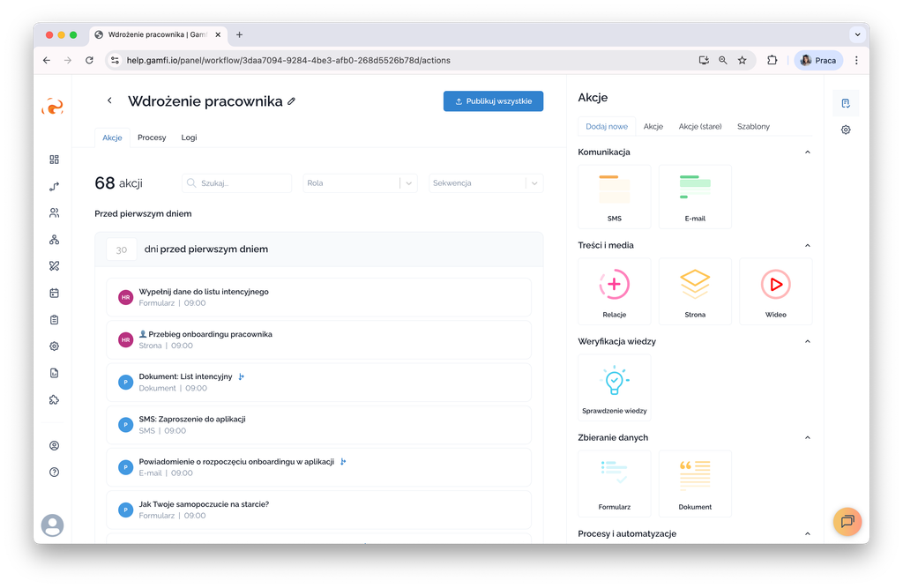Click the settings gear in right panel strip

pos(846,130)
